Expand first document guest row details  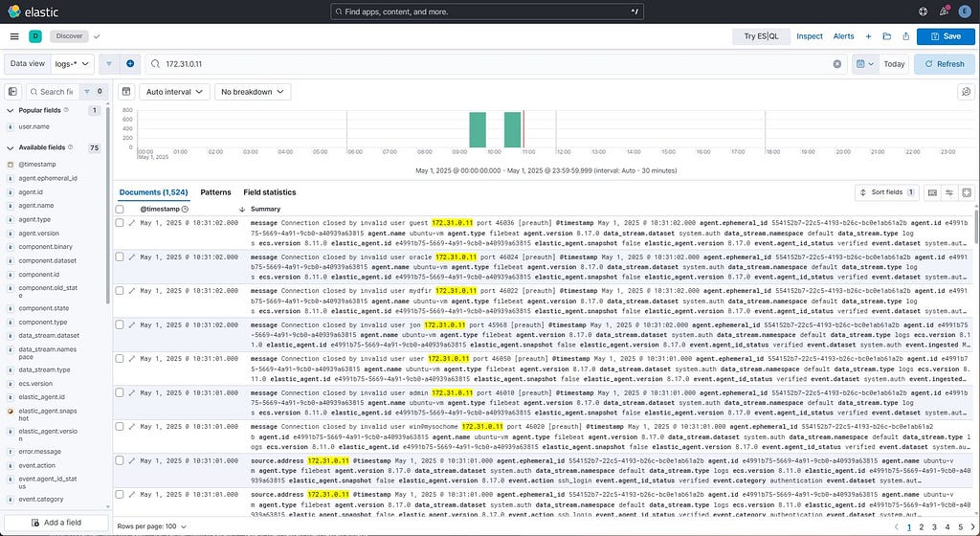(132, 222)
